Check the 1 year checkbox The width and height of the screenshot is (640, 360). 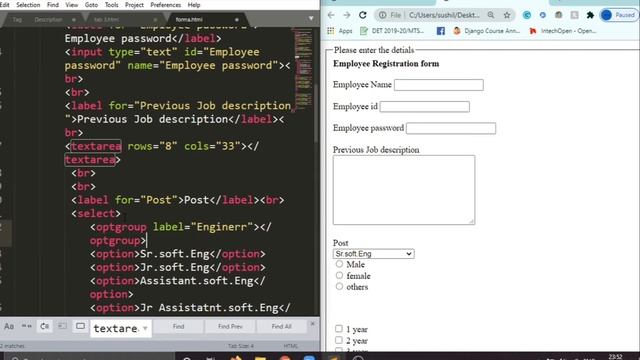click(x=339, y=329)
